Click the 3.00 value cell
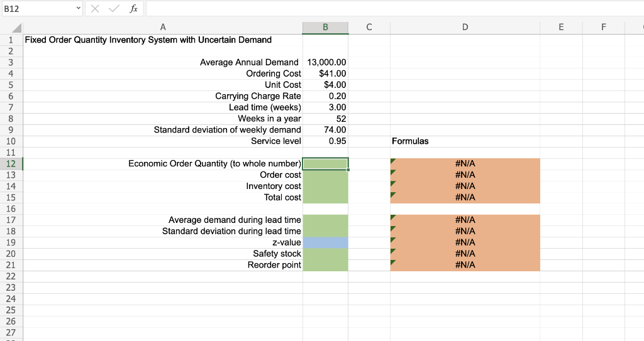This screenshot has height=341, width=644. point(325,107)
